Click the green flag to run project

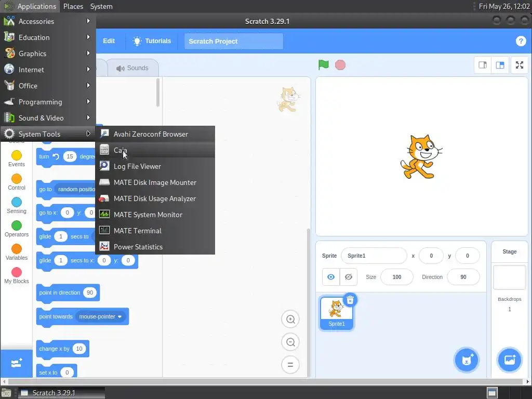pyautogui.click(x=323, y=64)
